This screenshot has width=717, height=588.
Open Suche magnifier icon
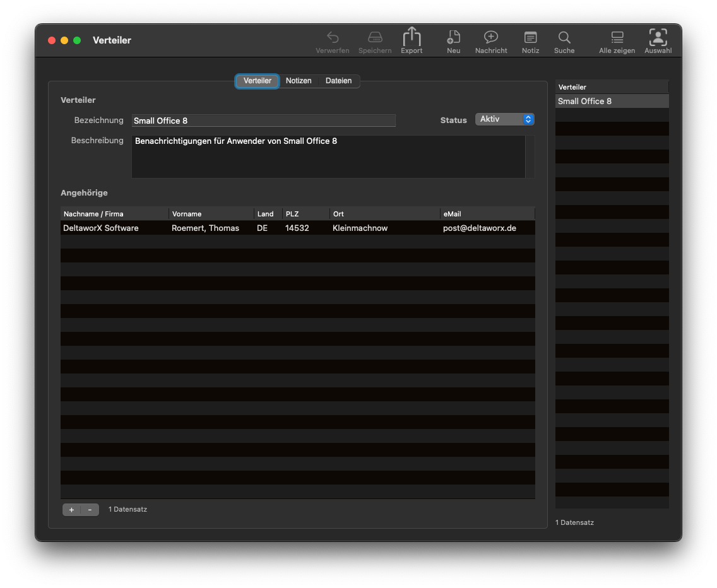(x=564, y=37)
